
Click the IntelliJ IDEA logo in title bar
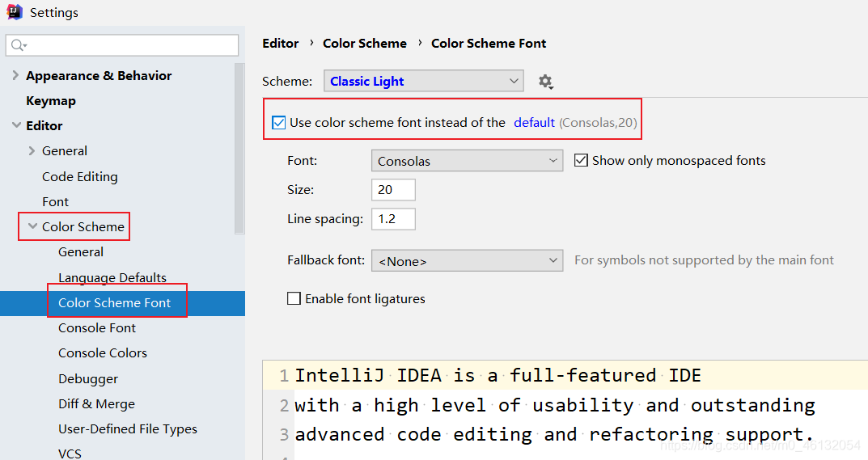pos(15,11)
